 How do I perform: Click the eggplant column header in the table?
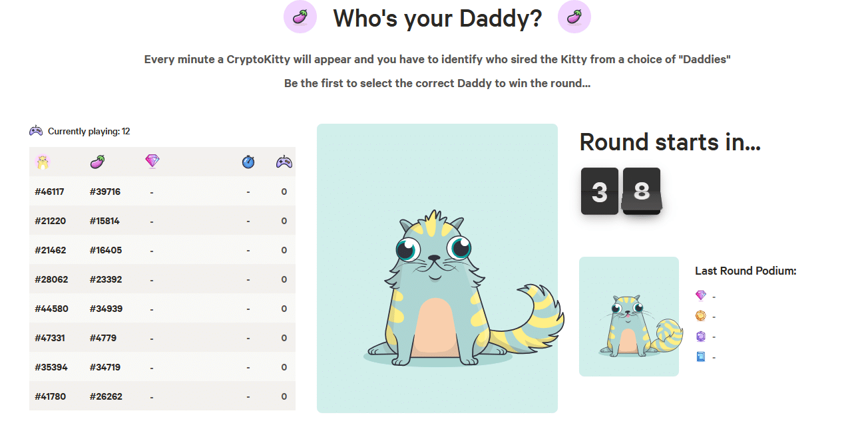pos(97,162)
